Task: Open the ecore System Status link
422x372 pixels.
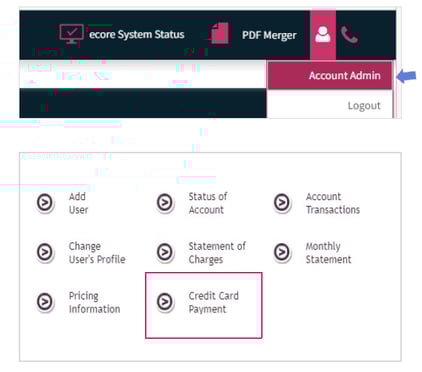Action: pyautogui.click(x=137, y=34)
